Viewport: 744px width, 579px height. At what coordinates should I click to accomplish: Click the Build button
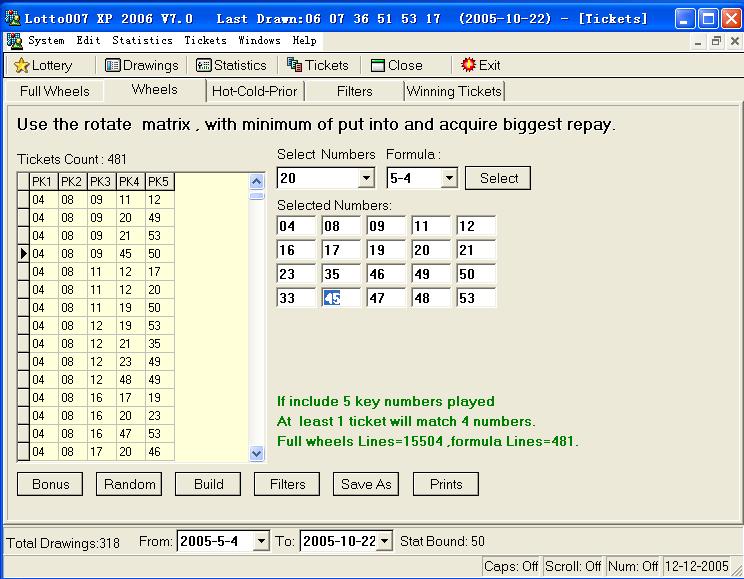[x=208, y=484]
